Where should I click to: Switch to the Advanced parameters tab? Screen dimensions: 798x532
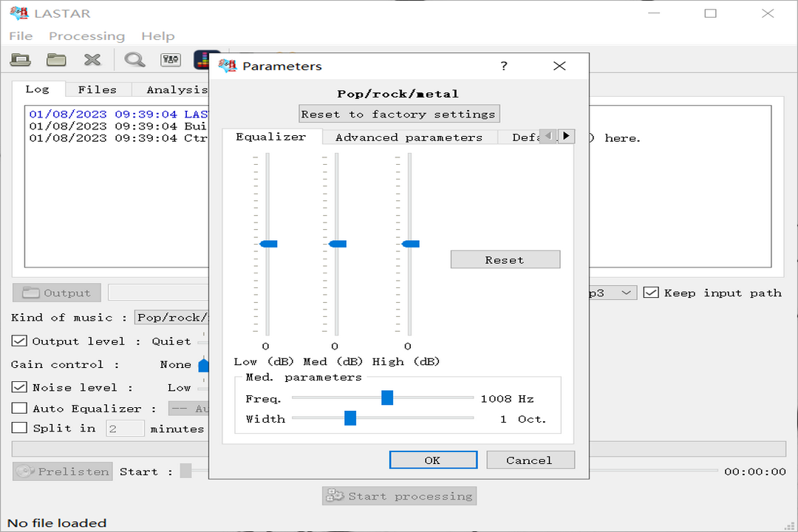pos(409,137)
